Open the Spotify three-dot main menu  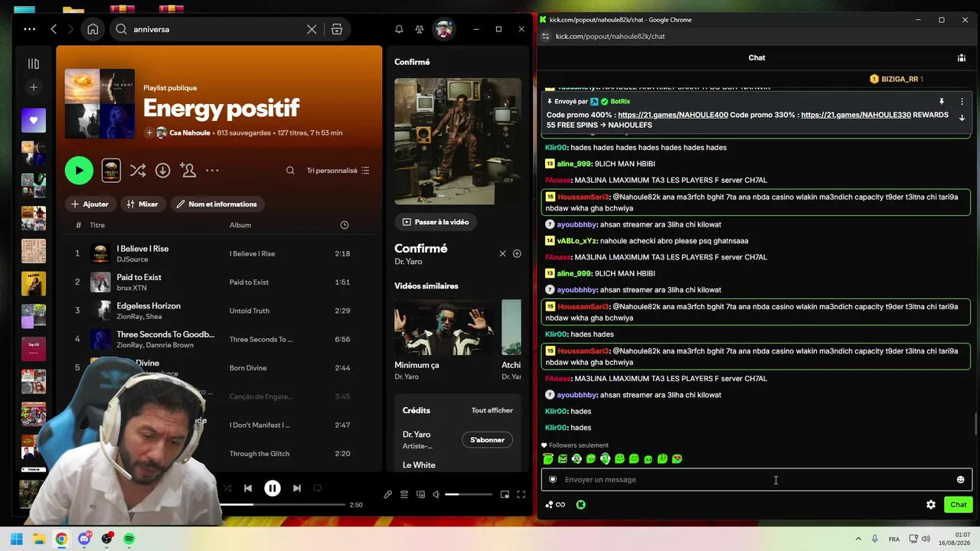click(29, 29)
